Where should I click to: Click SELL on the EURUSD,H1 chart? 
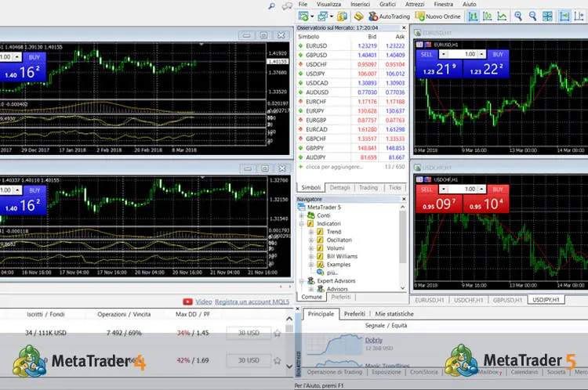pos(426,54)
